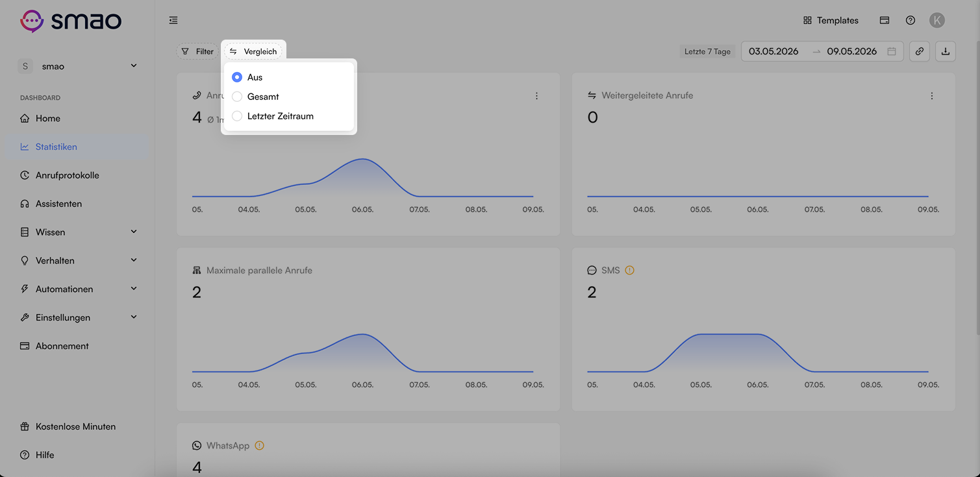Expand the Automationen menu chevron
Viewport: 980px width, 477px height.
134,289
